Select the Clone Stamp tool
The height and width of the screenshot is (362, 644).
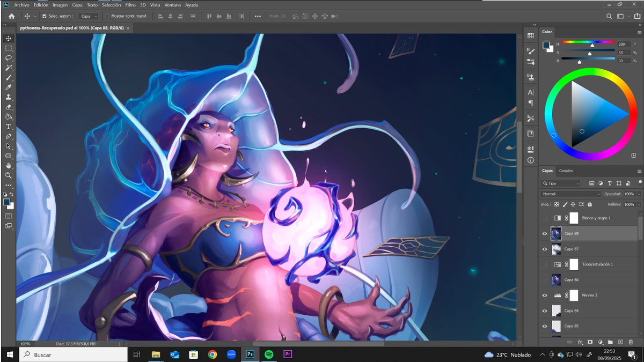[x=9, y=97]
